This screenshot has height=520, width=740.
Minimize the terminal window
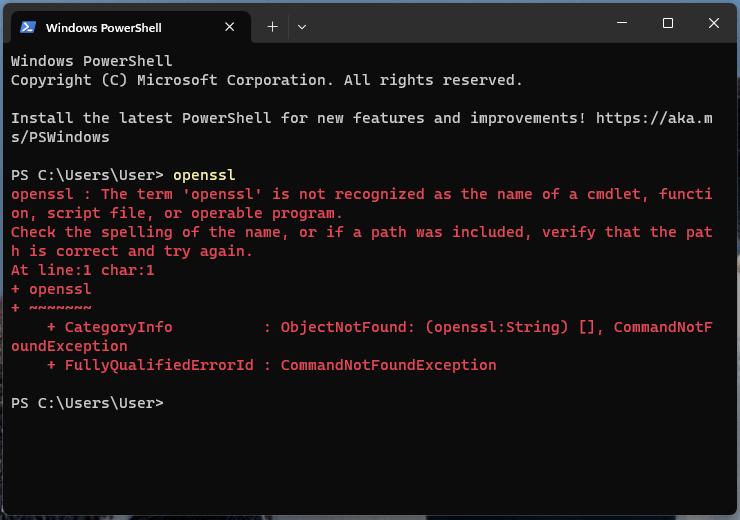tap(622, 23)
